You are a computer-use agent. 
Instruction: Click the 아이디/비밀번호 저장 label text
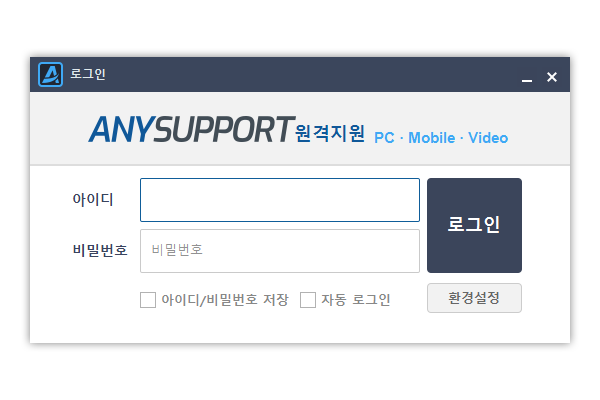point(225,300)
